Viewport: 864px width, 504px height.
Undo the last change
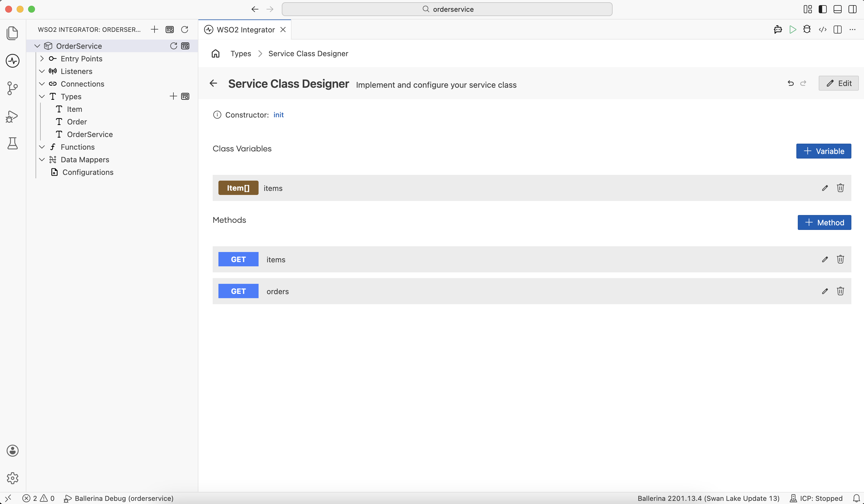(791, 83)
